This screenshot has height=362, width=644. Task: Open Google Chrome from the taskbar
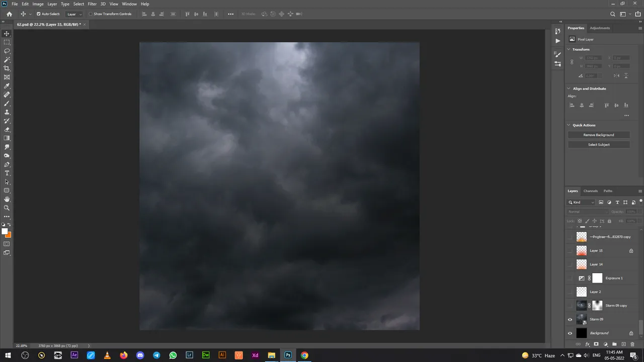coord(304,355)
